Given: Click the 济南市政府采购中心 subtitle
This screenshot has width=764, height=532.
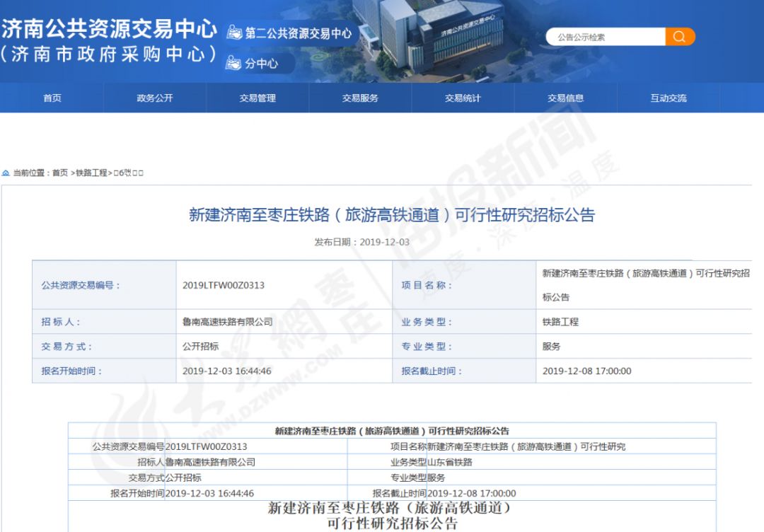Looking at the screenshot, I should 108,54.
